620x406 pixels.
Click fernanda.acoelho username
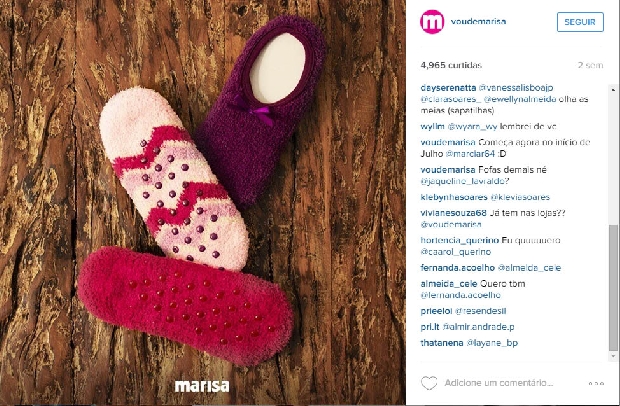(x=457, y=268)
